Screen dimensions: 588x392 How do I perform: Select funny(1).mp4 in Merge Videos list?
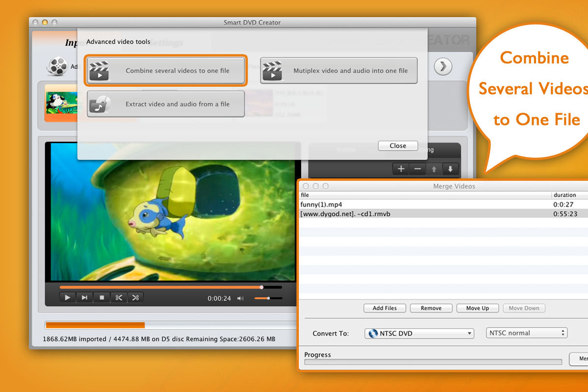tap(443, 204)
